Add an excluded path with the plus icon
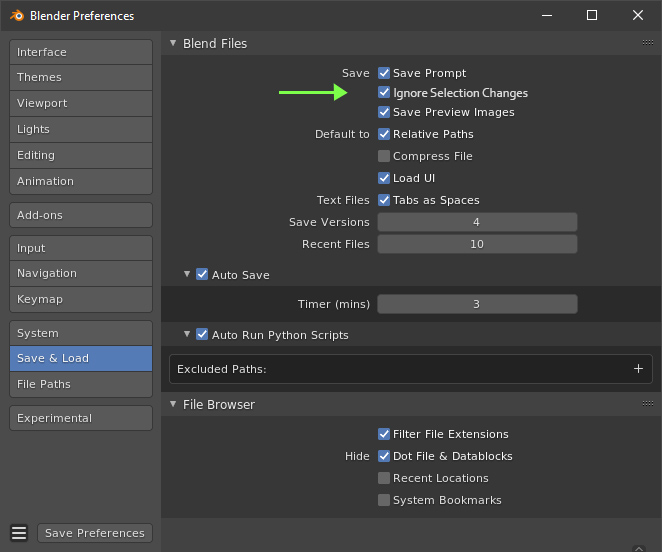Viewport: 662px width, 552px height. [638, 369]
